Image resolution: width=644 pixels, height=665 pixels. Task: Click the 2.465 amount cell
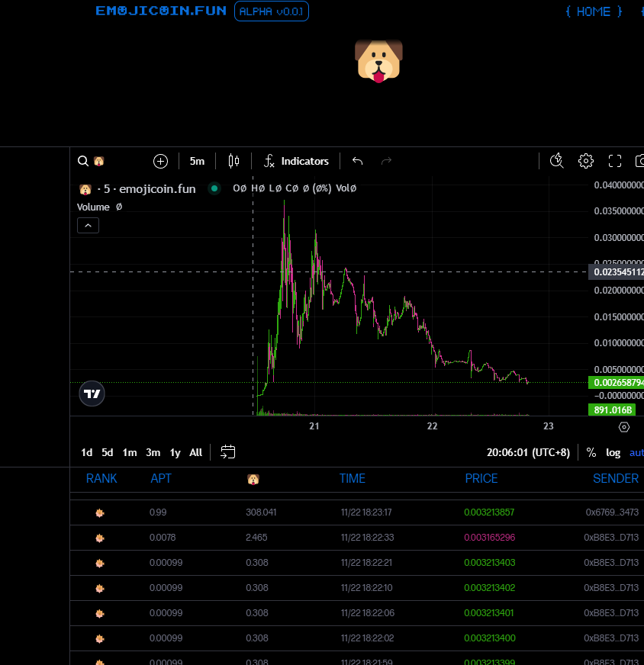(256, 538)
